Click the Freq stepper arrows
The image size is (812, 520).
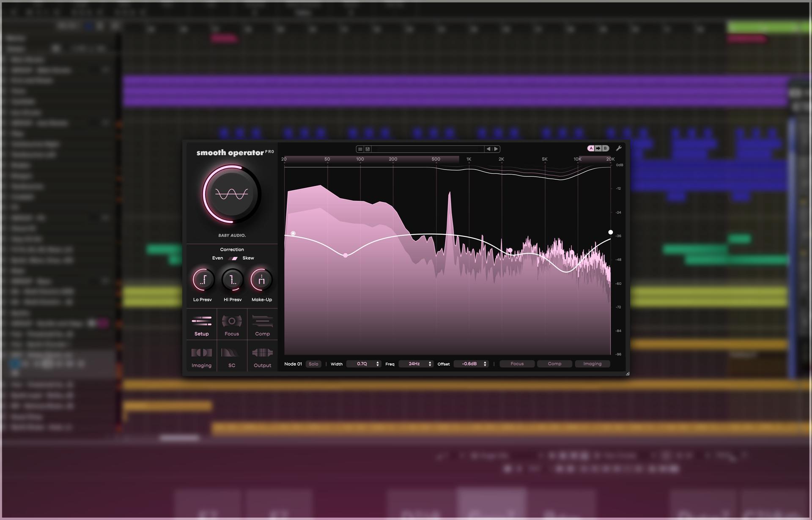click(430, 364)
